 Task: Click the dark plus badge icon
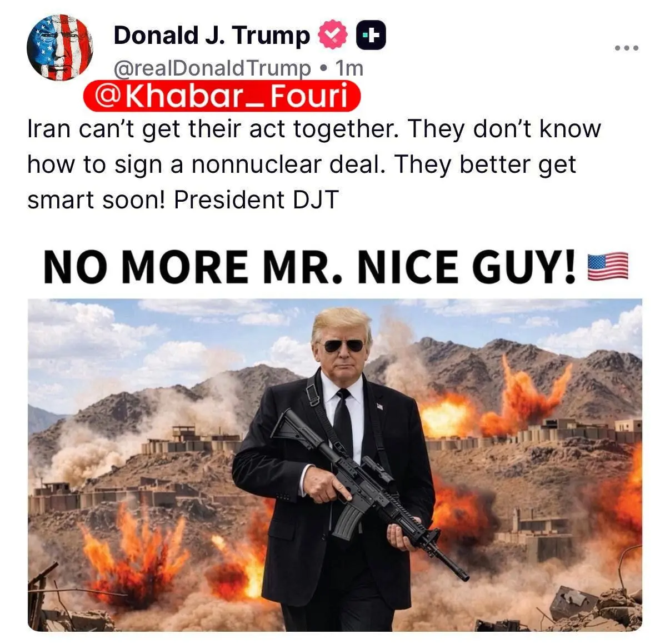[x=370, y=36]
